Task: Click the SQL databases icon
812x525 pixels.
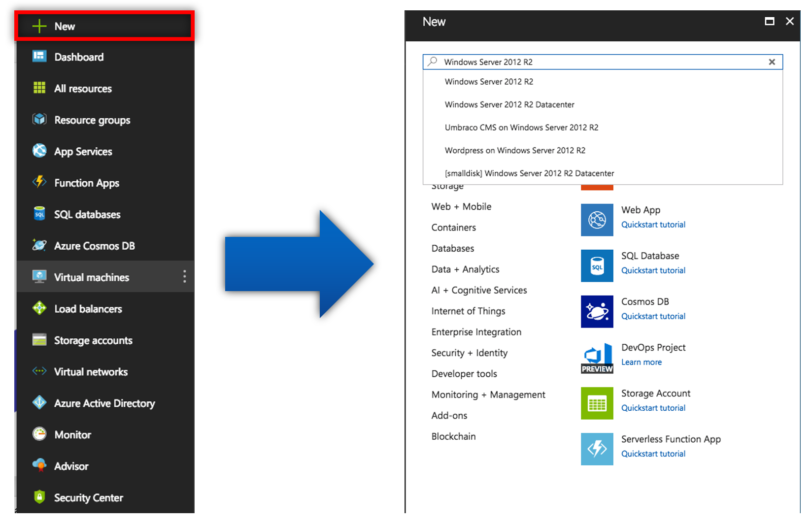Action: (x=39, y=214)
